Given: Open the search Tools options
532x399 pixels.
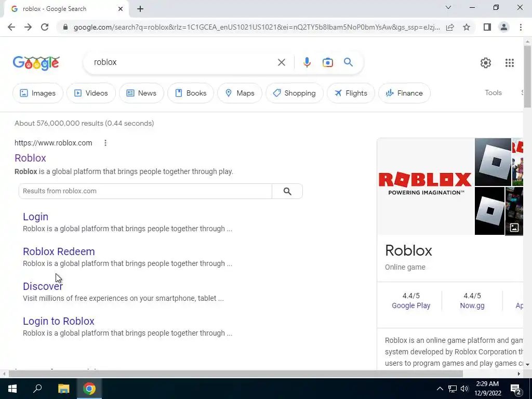Looking at the screenshot, I should click(493, 92).
